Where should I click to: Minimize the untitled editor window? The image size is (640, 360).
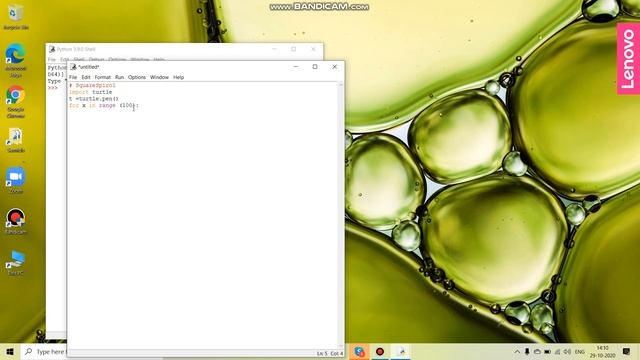pos(296,67)
